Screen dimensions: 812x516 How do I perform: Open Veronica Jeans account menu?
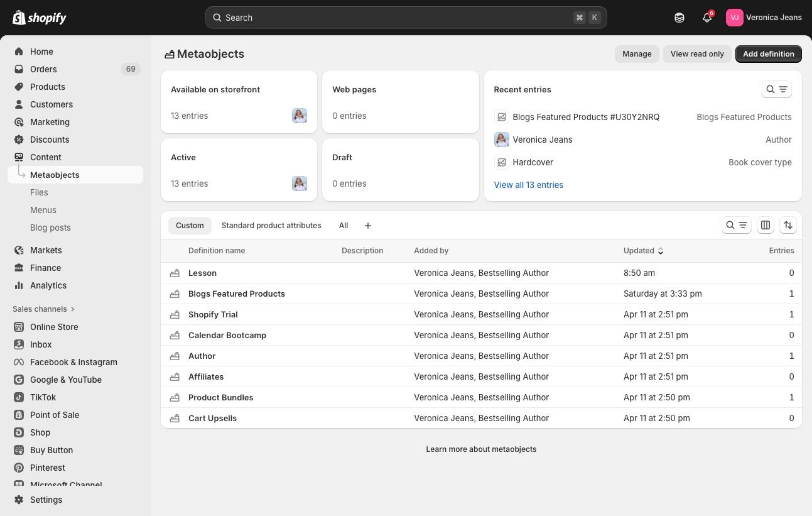click(764, 18)
